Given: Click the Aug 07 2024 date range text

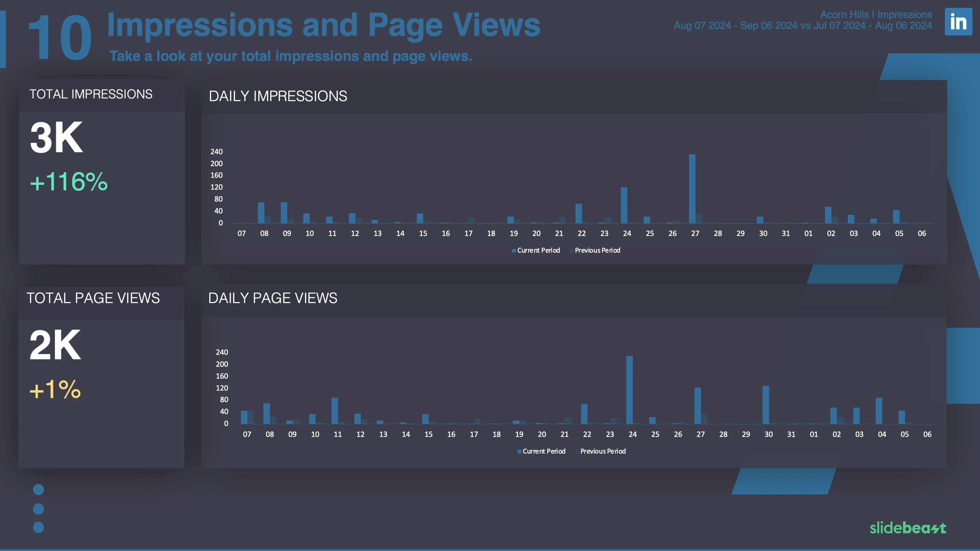Looking at the screenshot, I should (803, 26).
